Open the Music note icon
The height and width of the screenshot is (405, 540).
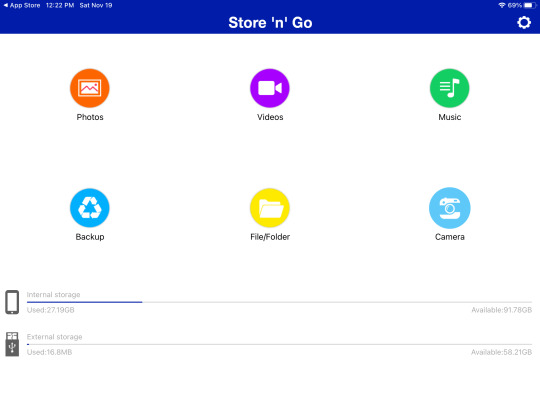449,88
